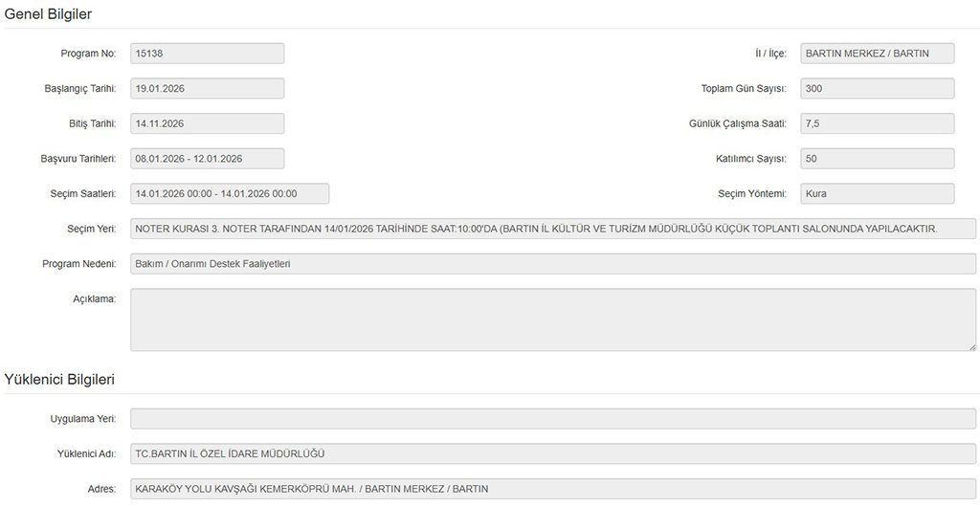Image resolution: width=980 pixels, height=507 pixels.
Task: Focus the Başvuru Tarihleri date range field
Action: point(207,159)
